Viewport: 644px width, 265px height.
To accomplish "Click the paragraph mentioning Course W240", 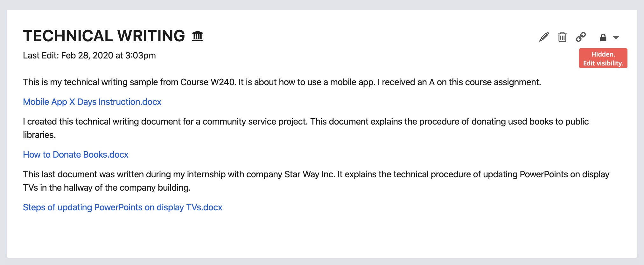I will 282,82.
